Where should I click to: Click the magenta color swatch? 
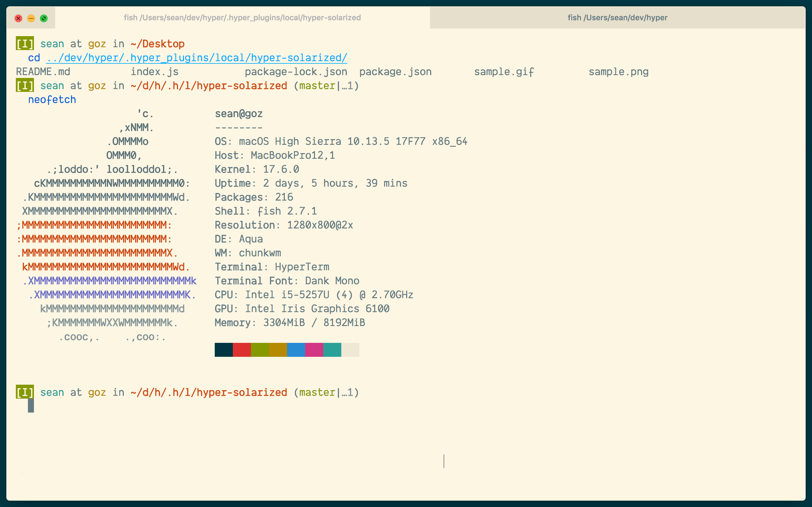pos(314,350)
